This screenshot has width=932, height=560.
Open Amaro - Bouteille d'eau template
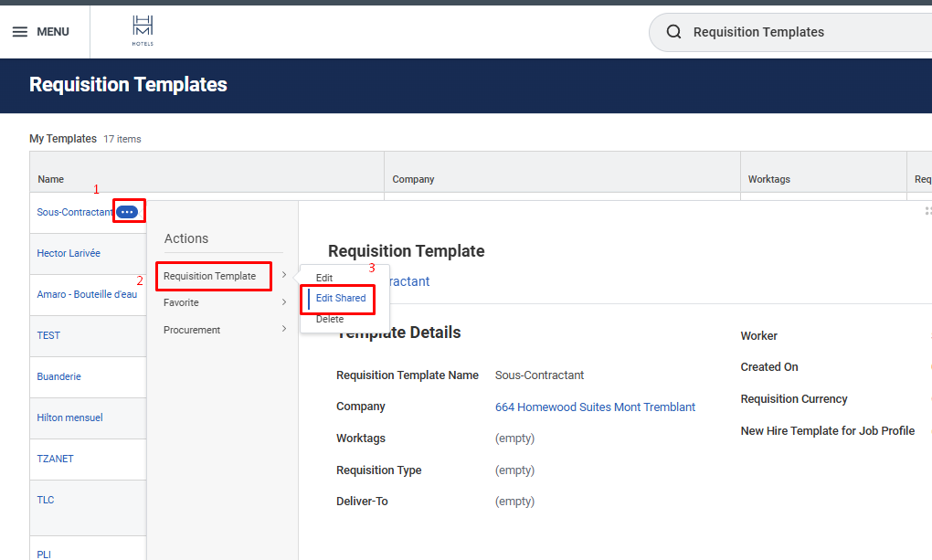87,294
